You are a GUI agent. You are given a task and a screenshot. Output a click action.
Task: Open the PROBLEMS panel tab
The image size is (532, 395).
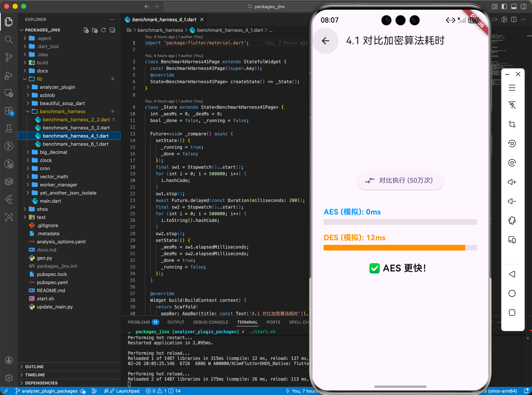tap(139, 322)
